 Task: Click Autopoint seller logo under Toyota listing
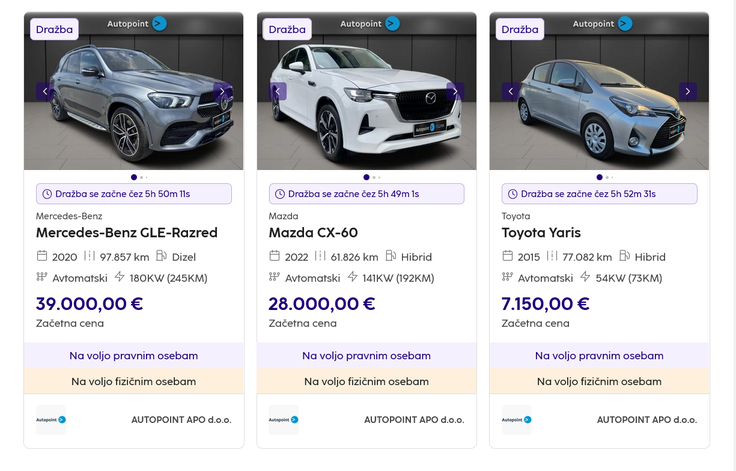tap(516, 420)
